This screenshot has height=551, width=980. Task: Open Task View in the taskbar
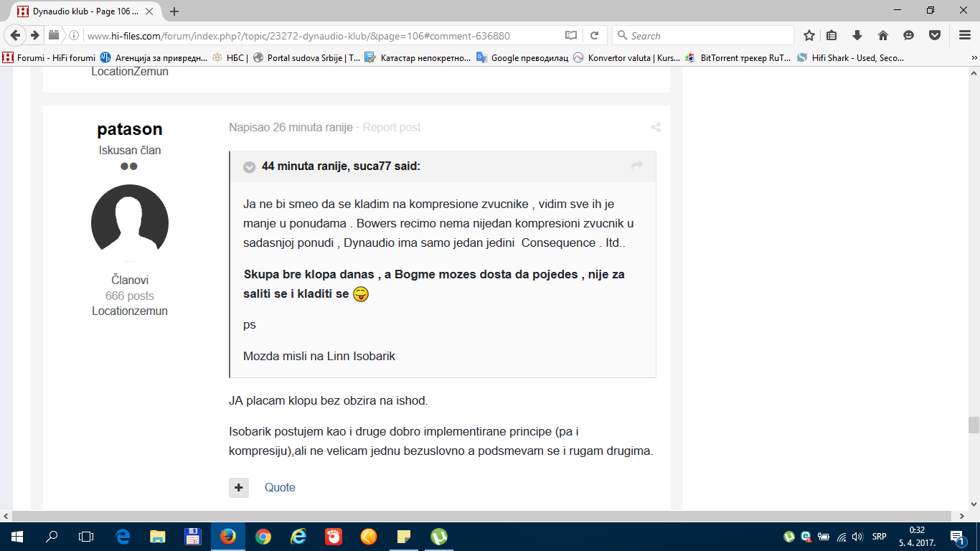pyautogui.click(x=86, y=537)
